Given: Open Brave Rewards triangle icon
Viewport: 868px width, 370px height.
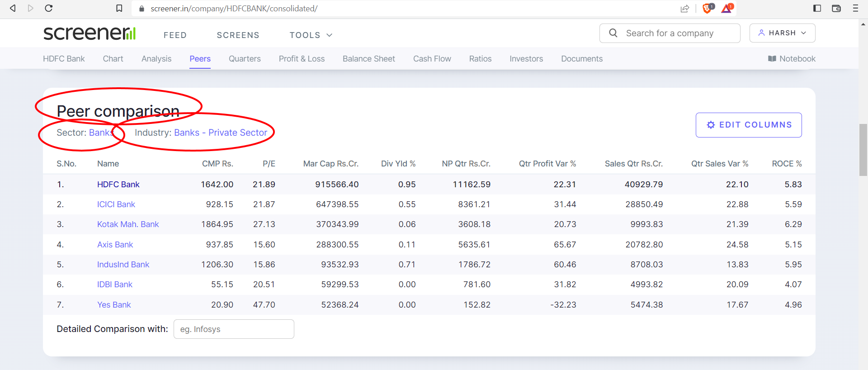Looking at the screenshot, I should click(727, 8).
